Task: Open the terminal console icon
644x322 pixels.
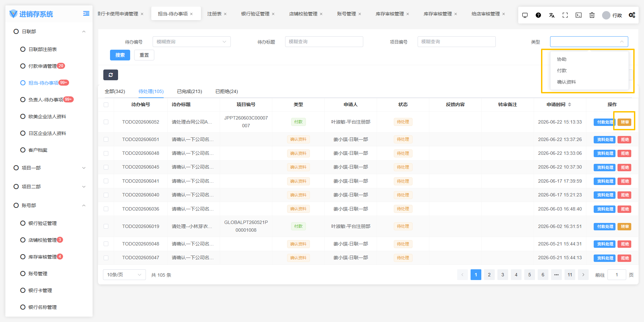Action: coord(579,15)
